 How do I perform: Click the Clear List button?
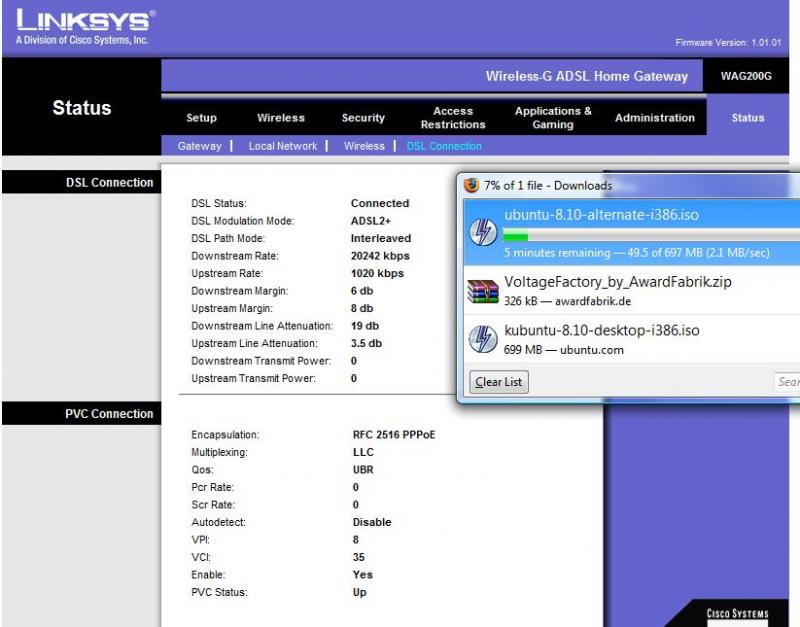tap(498, 382)
